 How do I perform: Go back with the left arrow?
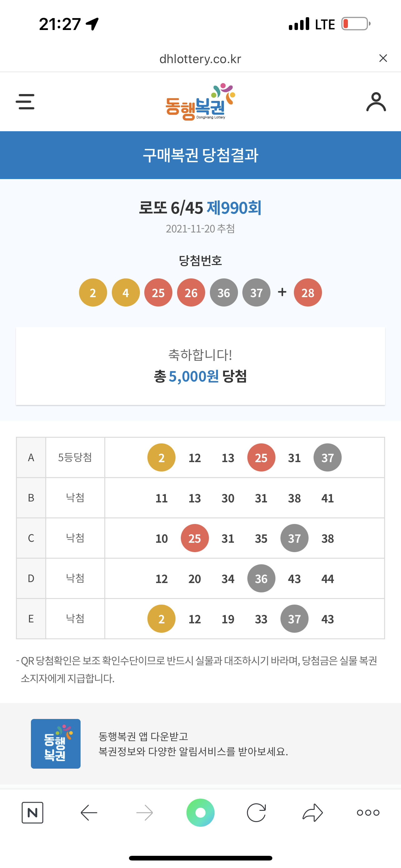tap(89, 812)
